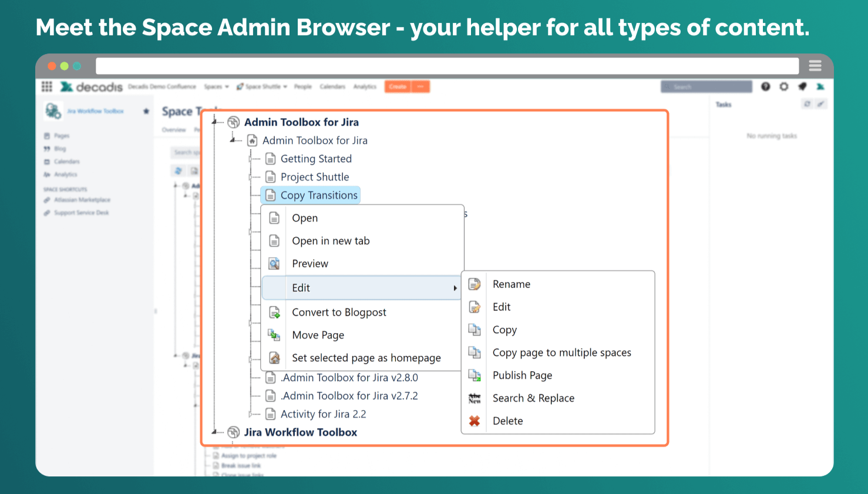The height and width of the screenshot is (494, 868).
Task: Open the settings gear in the header
Action: click(784, 86)
